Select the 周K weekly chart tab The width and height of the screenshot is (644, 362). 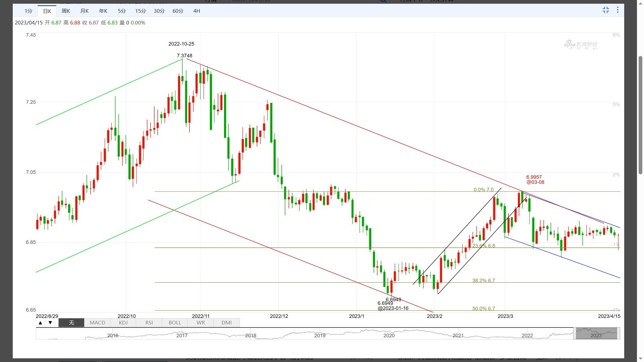coord(66,11)
